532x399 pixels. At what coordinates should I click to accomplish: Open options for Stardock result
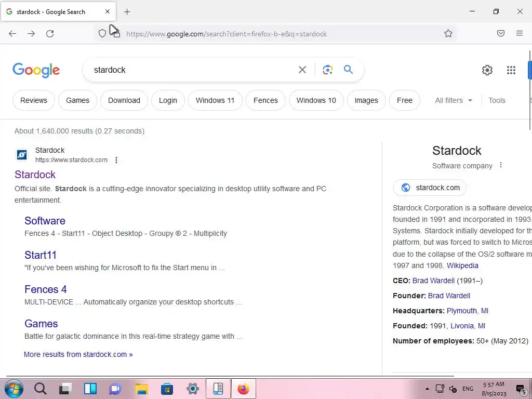click(116, 160)
